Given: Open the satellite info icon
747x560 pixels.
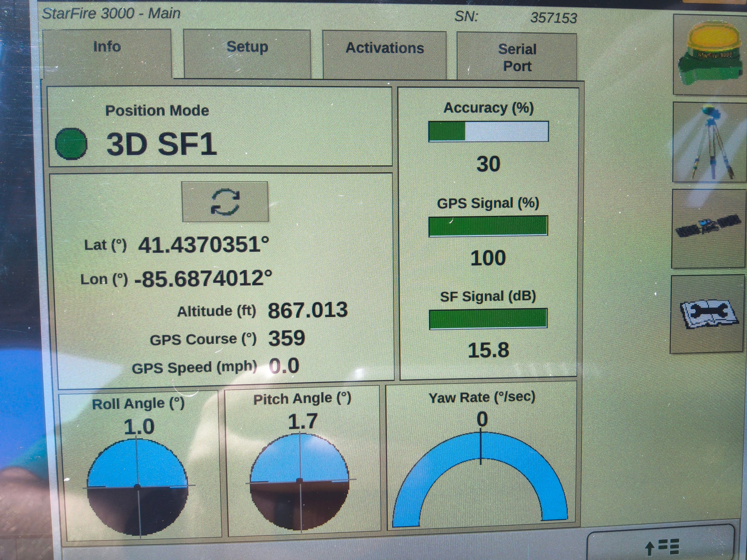Looking at the screenshot, I should click(708, 228).
